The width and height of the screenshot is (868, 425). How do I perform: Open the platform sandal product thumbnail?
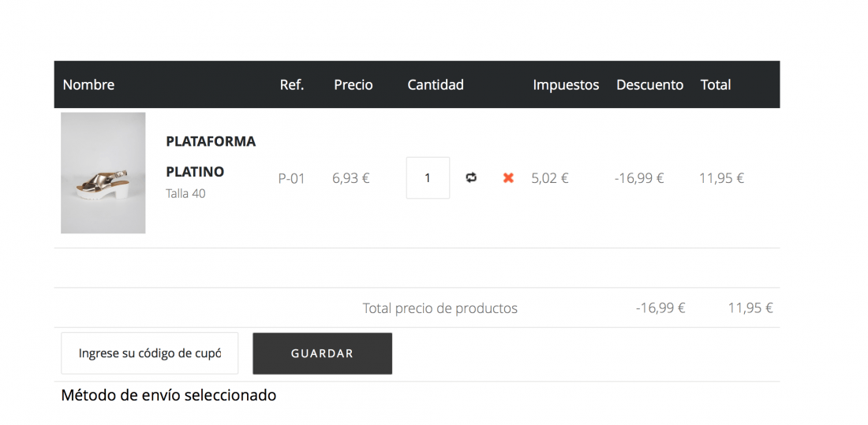pos(103,173)
